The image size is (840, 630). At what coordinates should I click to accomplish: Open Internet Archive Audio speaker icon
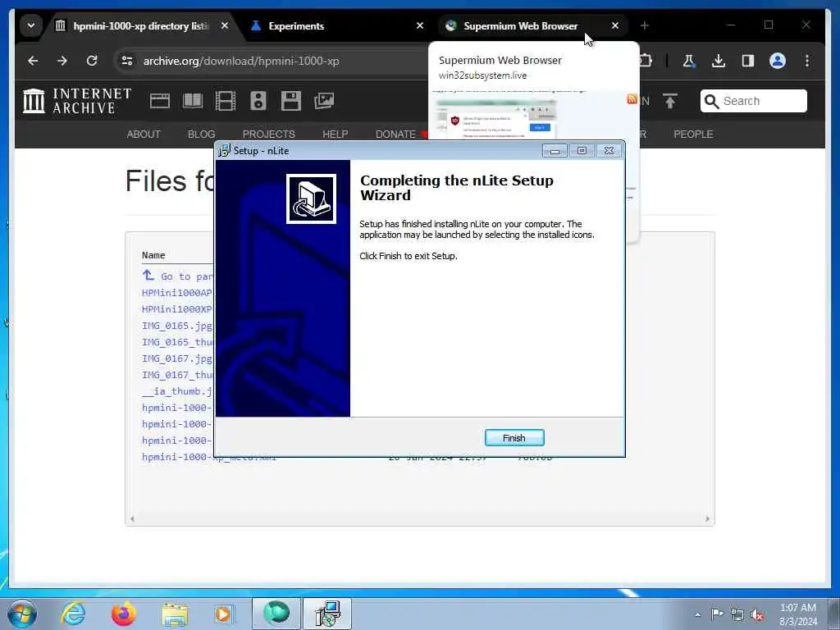click(x=258, y=101)
